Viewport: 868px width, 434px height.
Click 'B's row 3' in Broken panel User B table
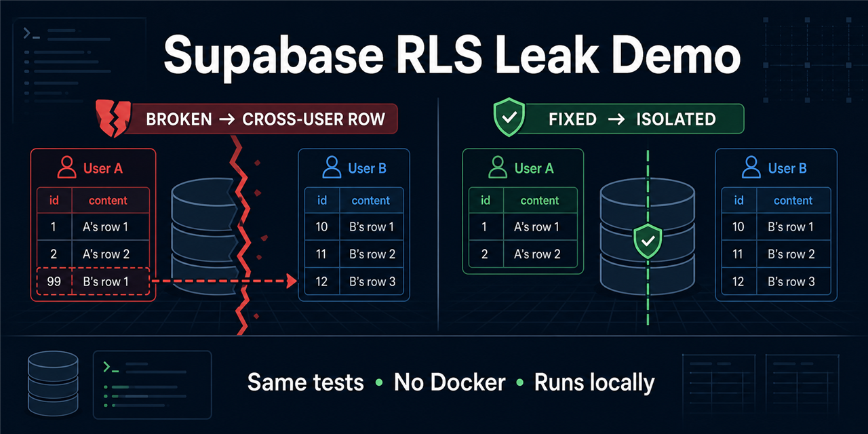[372, 281]
